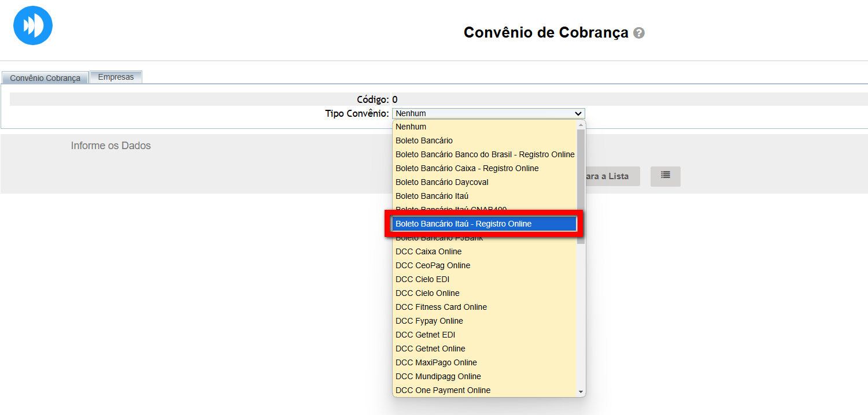Pick DCC Fitness Card Online option
The image size is (868, 415).
click(485, 307)
